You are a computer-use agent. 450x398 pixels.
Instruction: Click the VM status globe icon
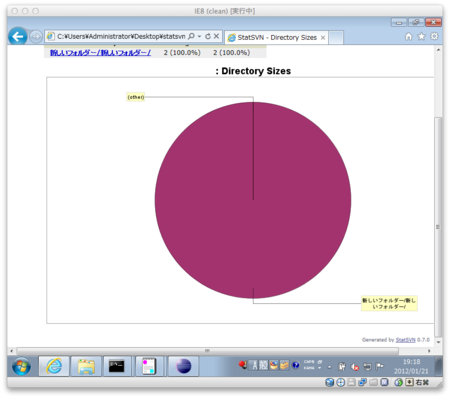(x=329, y=383)
